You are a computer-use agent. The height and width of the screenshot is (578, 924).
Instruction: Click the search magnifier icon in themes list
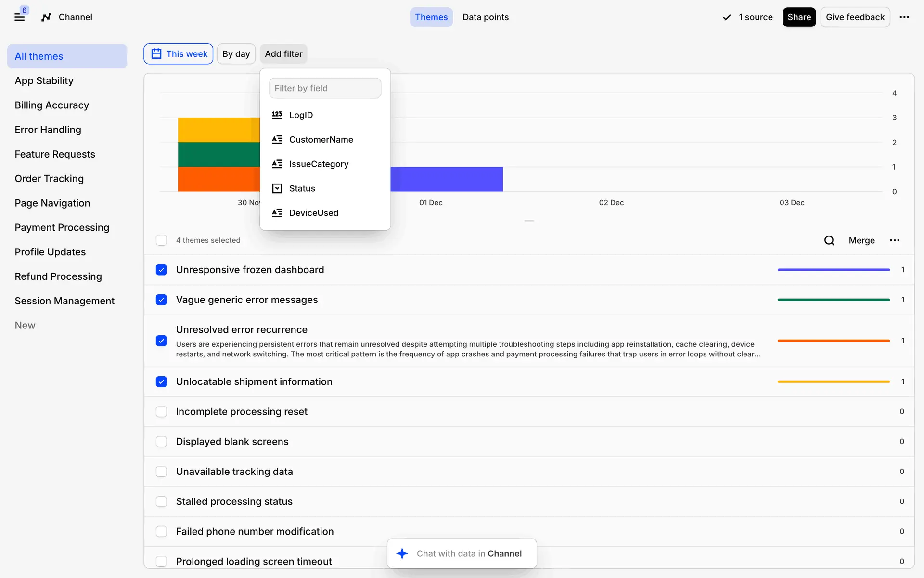(x=829, y=240)
